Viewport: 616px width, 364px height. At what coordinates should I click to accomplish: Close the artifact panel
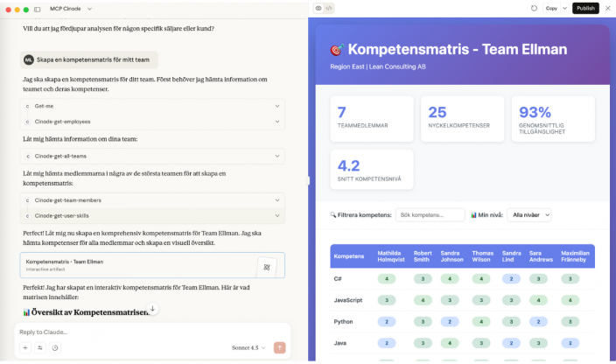tap(608, 8)
